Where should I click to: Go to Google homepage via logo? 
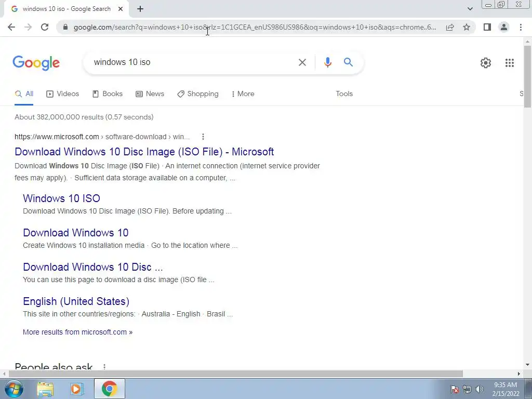tap(36, 63)
